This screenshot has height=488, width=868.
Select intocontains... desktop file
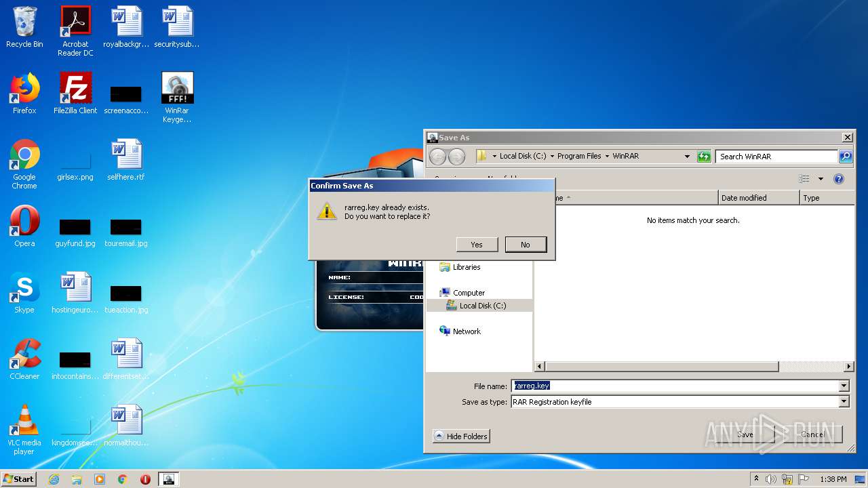75,365
